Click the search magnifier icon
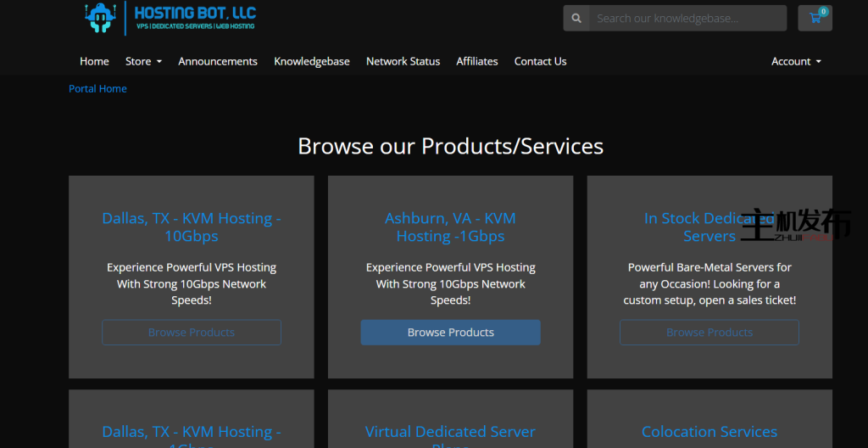Image resolution: width=868 pixels, height=448 pixels. pyautogui.click(x=576, y=18)
